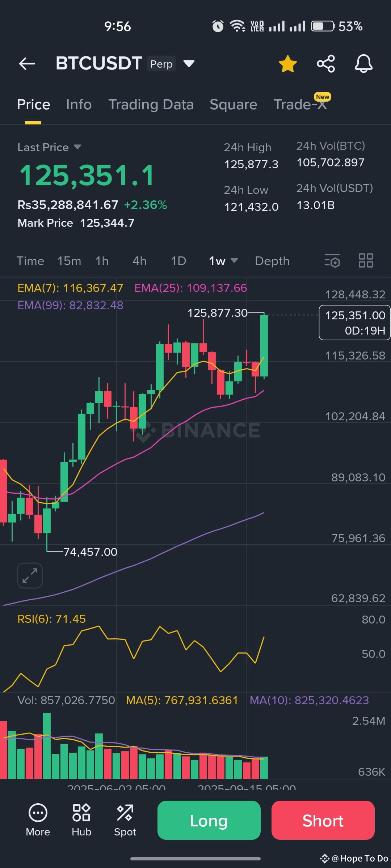The width and height of the screenshot is (391, 868).
Task: Tap the battery 53% indicator
Action: tap(337, 26)
